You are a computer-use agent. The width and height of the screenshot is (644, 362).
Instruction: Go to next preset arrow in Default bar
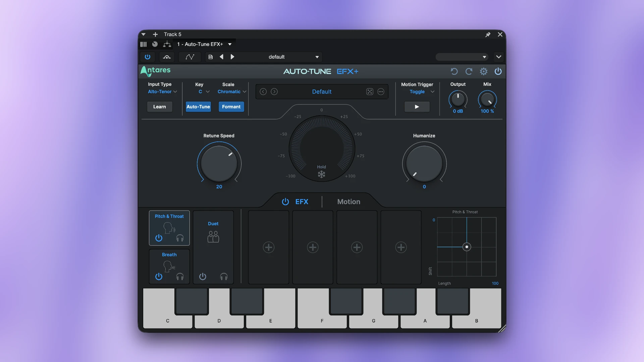[274, 92]
